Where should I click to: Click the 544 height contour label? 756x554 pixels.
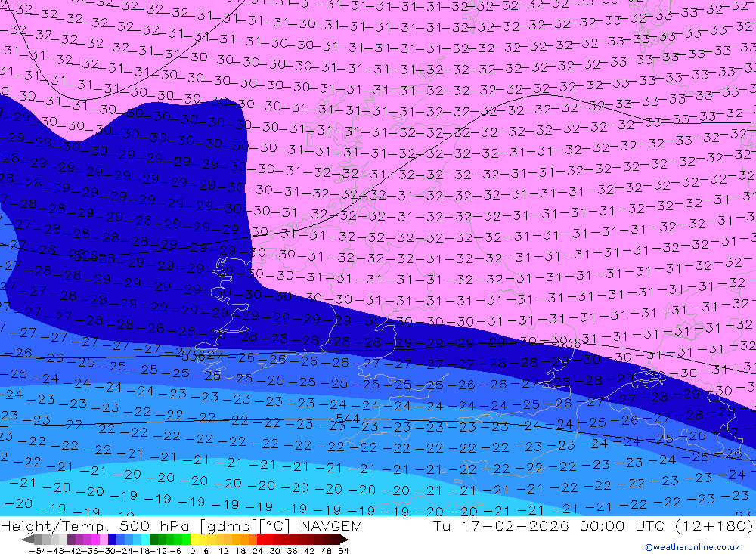348,419
